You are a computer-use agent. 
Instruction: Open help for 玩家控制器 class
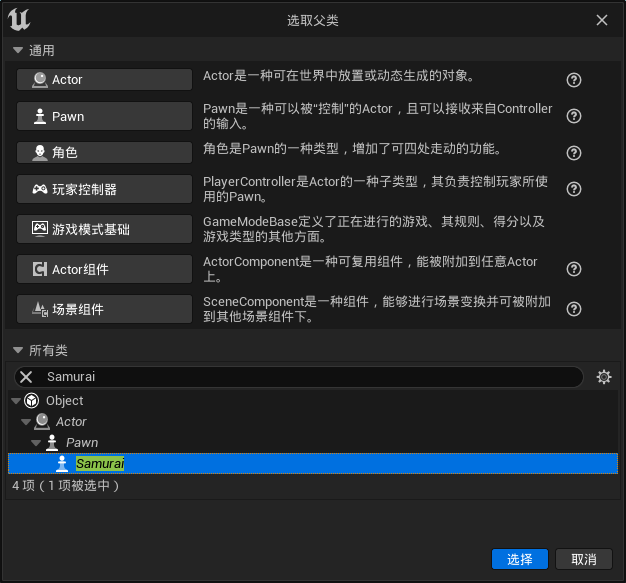click(574, 189)
